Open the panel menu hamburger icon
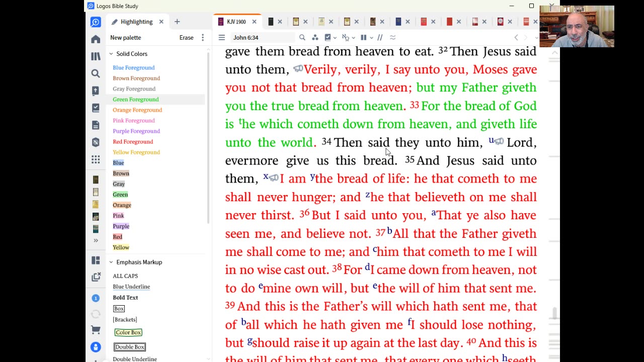 point(221,37)
